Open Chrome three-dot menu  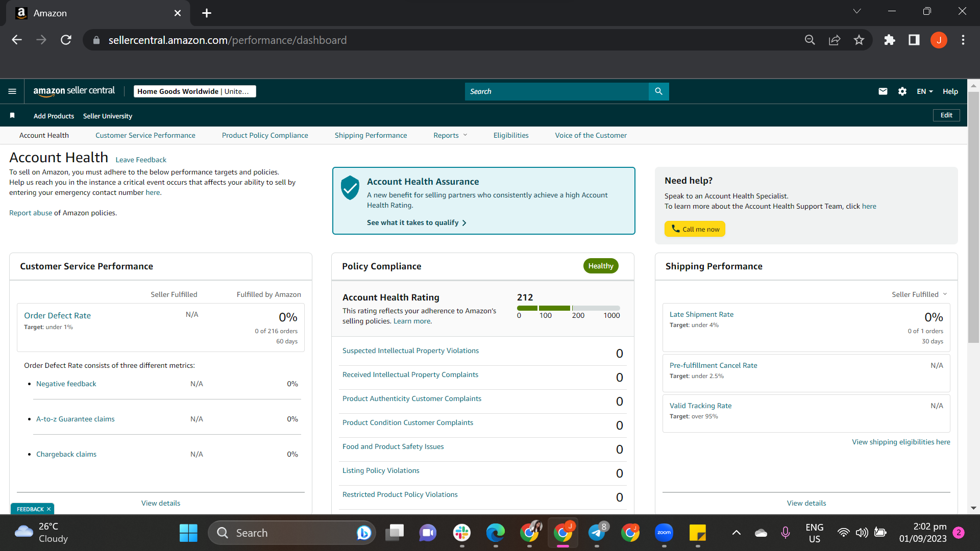click(x=963, y=40)
